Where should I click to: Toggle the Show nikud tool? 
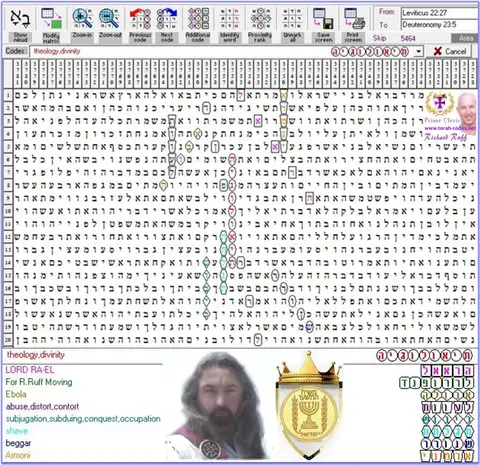[20, 25]
